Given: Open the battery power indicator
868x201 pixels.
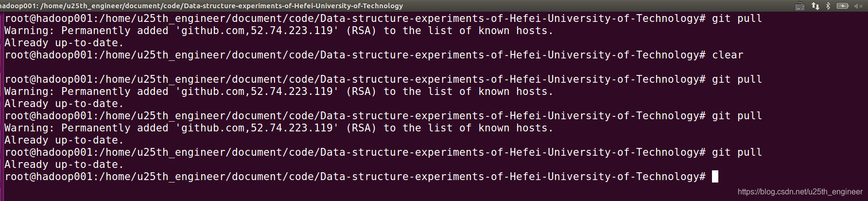Looking at the screenshot, I should (842, 6).
